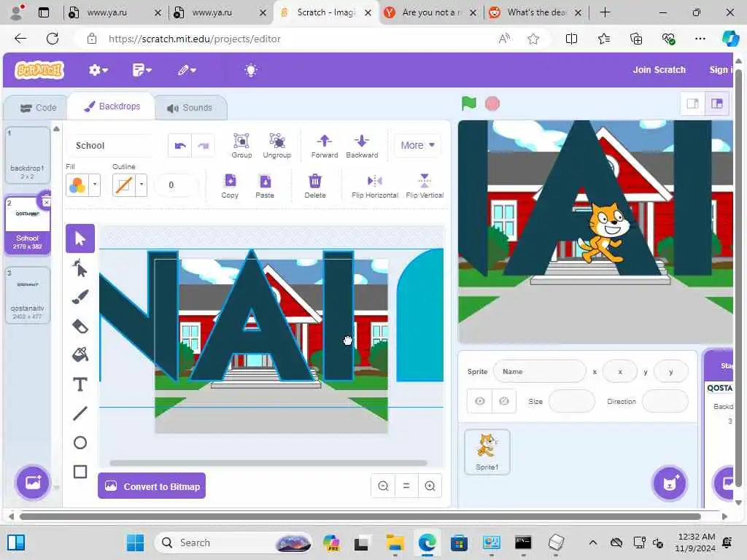The height and width of the screenshot is (560, 747).
Task: Refresh the browser page
Action: point(53,39)
